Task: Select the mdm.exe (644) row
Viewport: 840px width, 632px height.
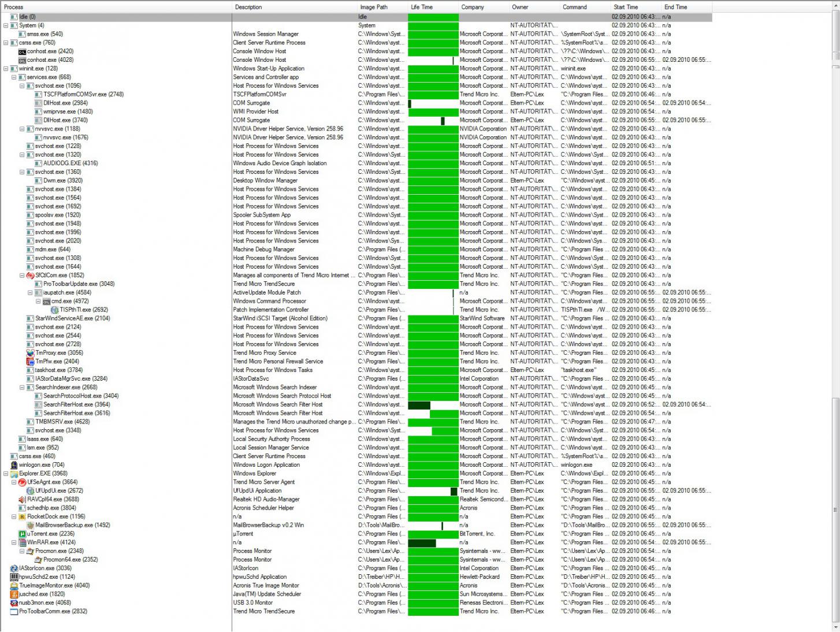Action: (x=356, y=250)
